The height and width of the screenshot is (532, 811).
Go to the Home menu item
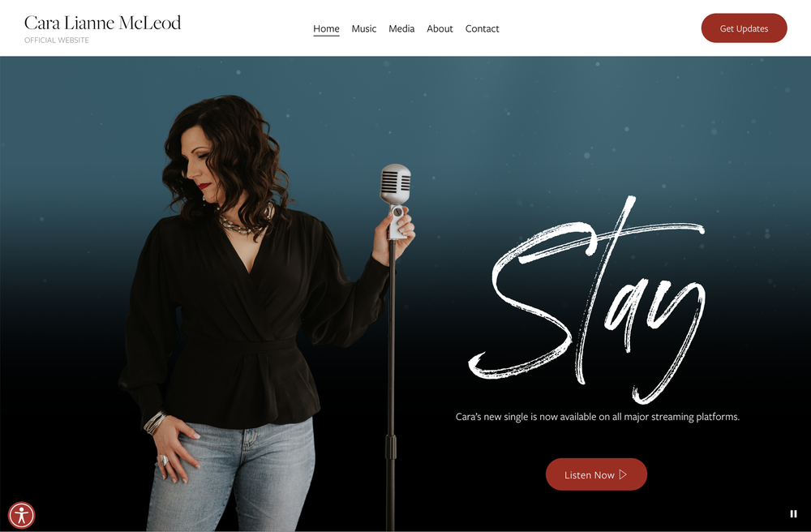coord(326,29)
